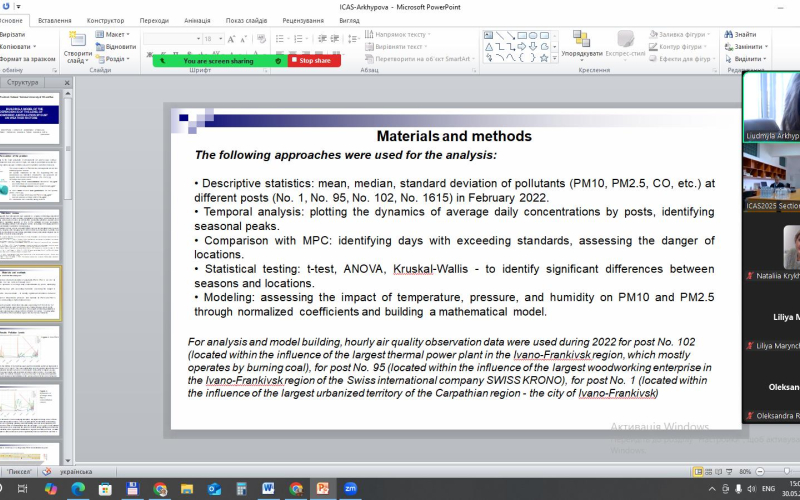
Task: Select the five-point star shape
Action: tap(544, 58)
